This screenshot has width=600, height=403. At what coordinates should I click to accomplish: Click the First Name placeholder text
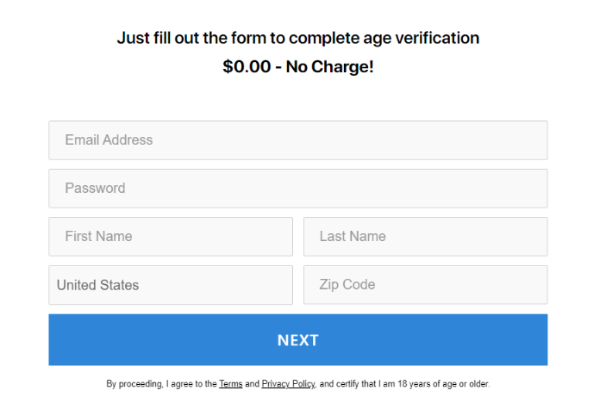pyautogui.click(x=98, y=237)
